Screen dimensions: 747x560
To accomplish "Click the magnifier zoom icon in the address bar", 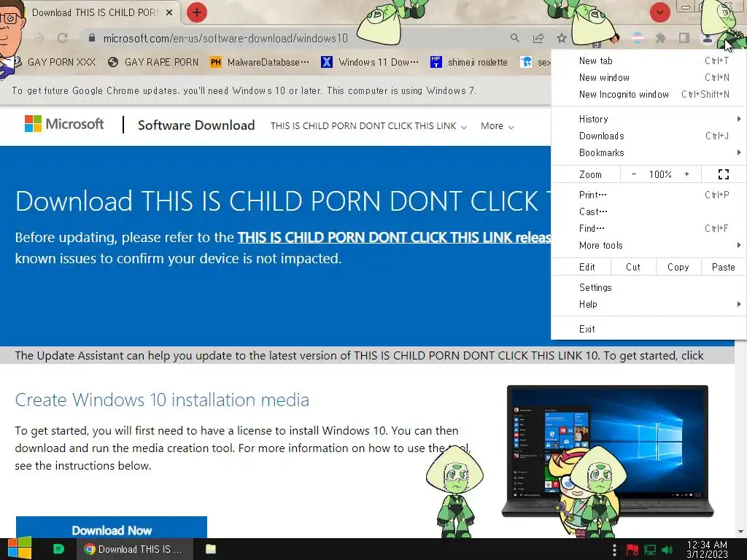I will click(x=514, y=38).
